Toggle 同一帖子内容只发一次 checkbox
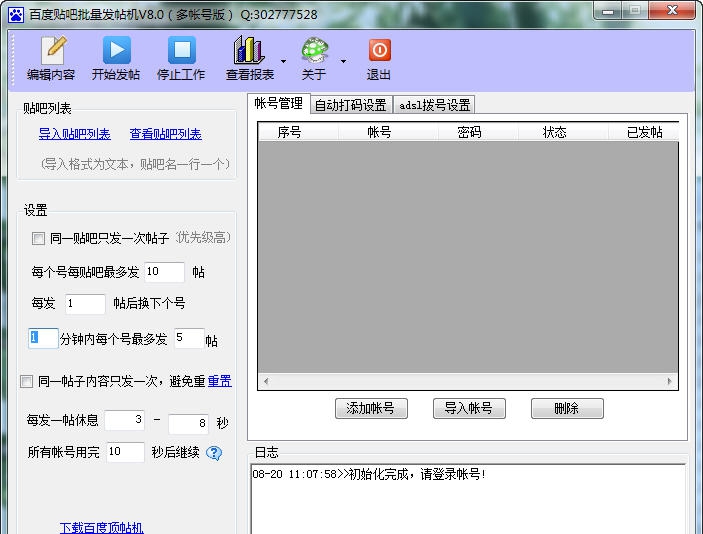This screenshot has width=703, height=534. click(26, 381)
